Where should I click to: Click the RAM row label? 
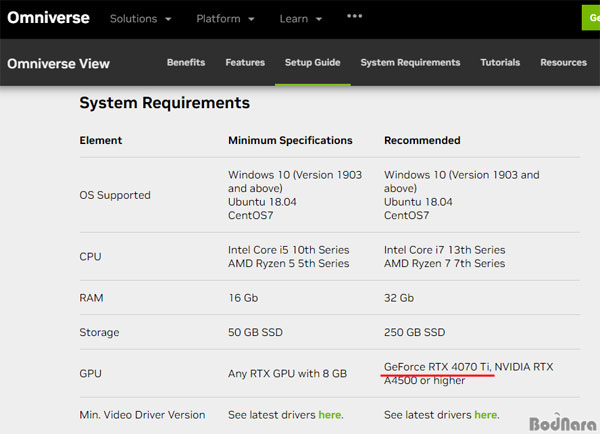point(91,298)
